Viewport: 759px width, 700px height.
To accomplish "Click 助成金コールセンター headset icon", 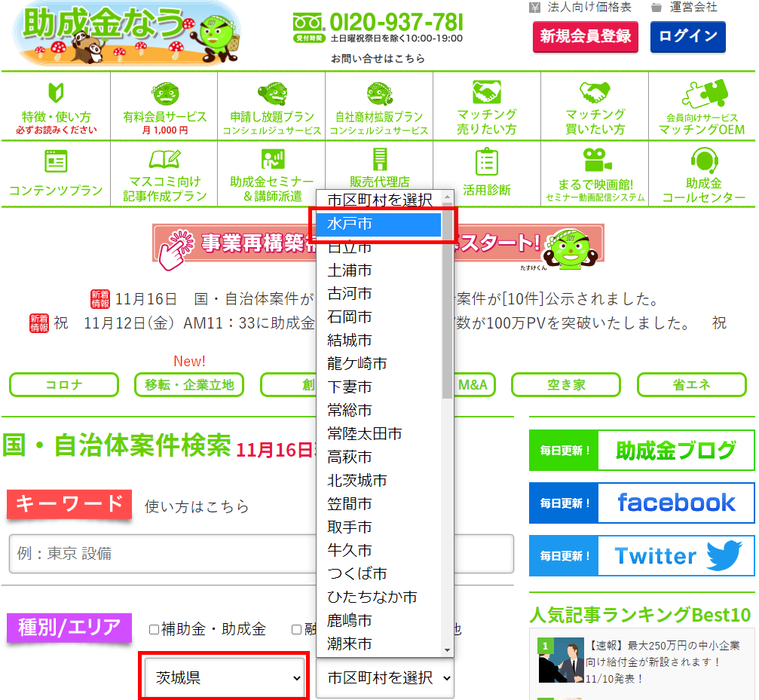I will coord(703,160).
